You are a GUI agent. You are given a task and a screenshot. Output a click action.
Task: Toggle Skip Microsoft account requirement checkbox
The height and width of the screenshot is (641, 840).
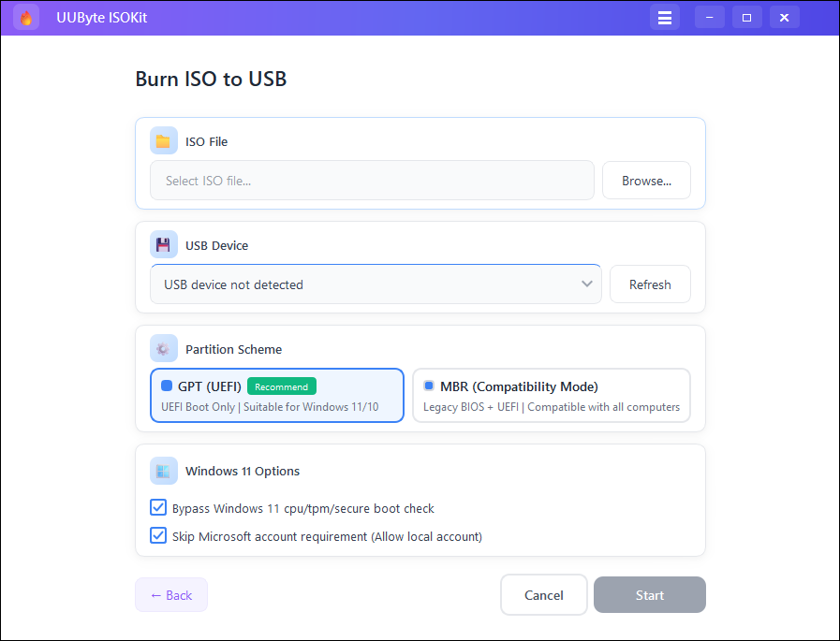point(158,535)
